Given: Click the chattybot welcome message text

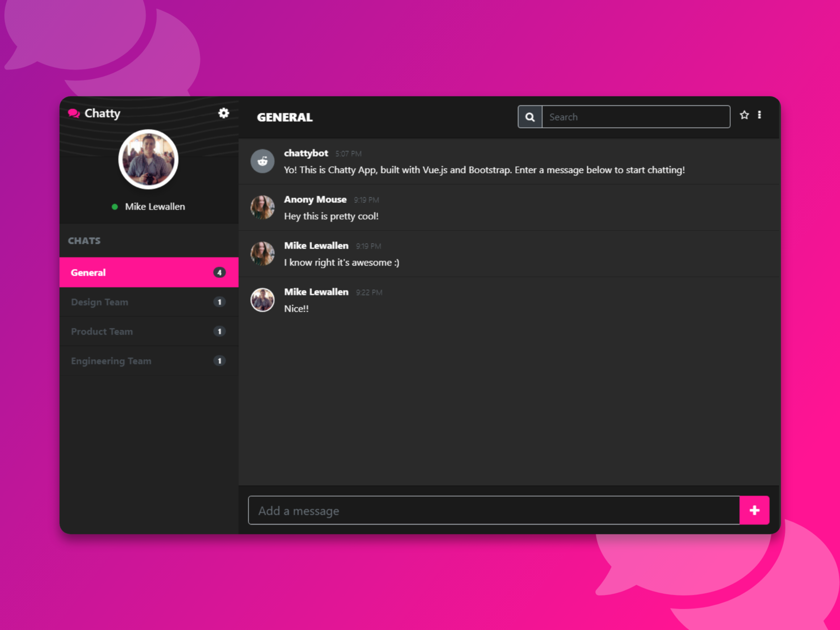Looking at the screenshot, I should pos(485,170).
